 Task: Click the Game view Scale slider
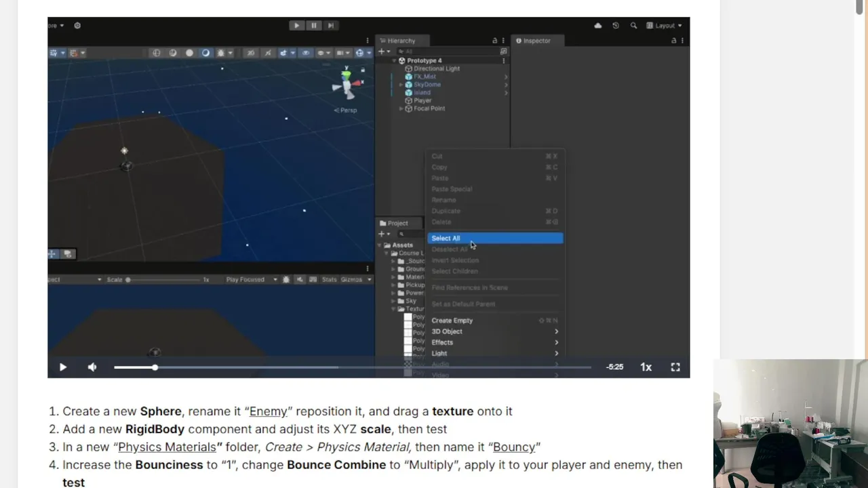pyautogui.click(x=164, y=279)
